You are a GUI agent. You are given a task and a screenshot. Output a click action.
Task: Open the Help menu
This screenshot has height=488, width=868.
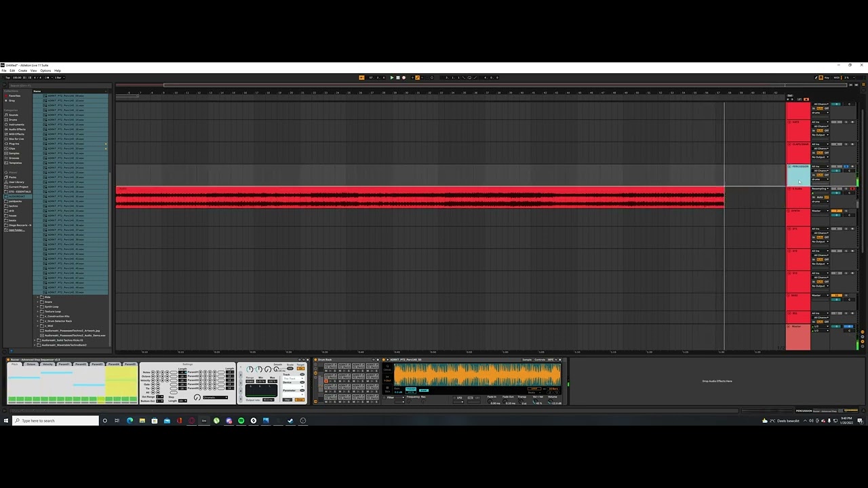point(58,70)
